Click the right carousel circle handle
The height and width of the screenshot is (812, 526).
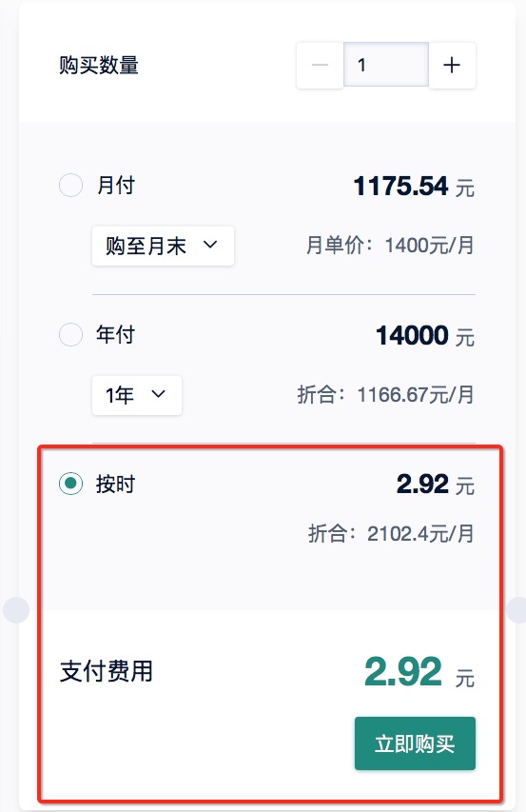(517, 609)
